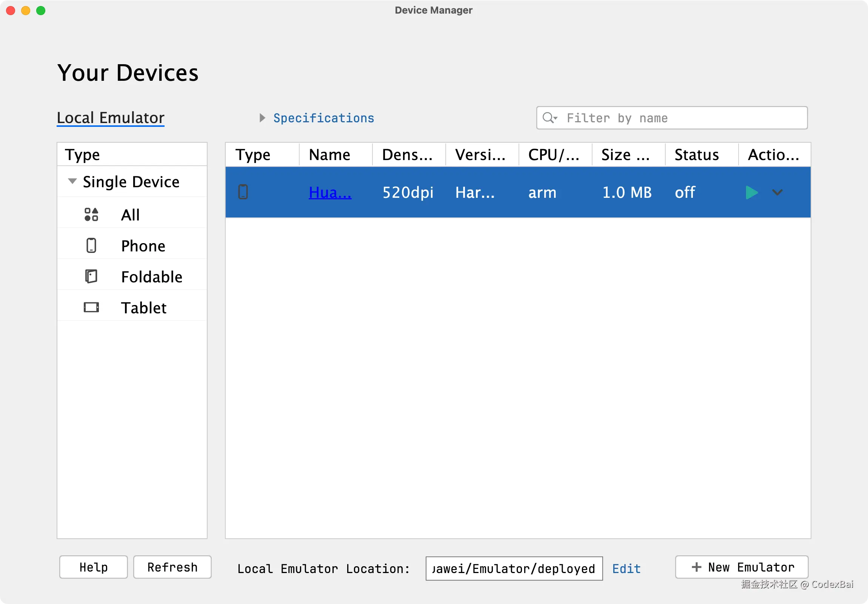
Task: Select the Phone icon in sidebar
Action: click(91, 245)
